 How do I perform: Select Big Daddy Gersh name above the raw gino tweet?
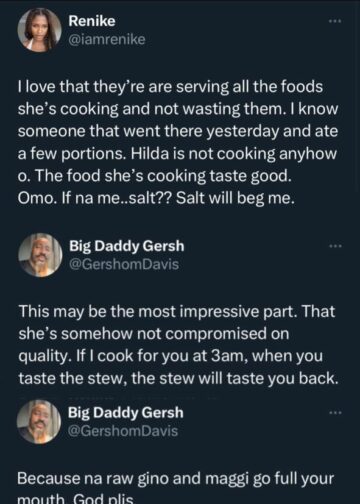(126, 413)
